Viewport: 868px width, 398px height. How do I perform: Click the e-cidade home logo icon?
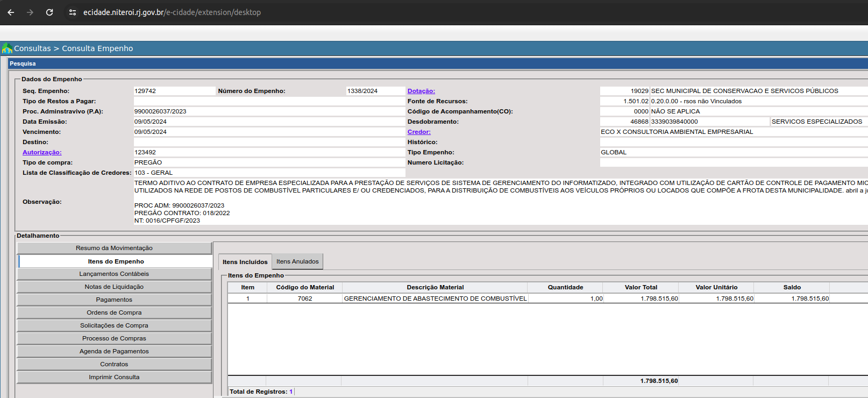pyautogui.click(x=7, y=48)
